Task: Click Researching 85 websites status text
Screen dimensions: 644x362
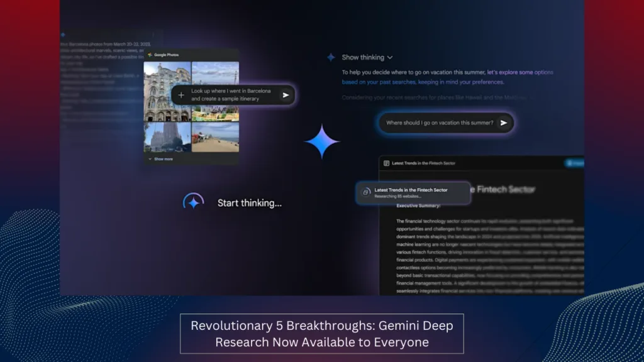Action: point(397,196)
